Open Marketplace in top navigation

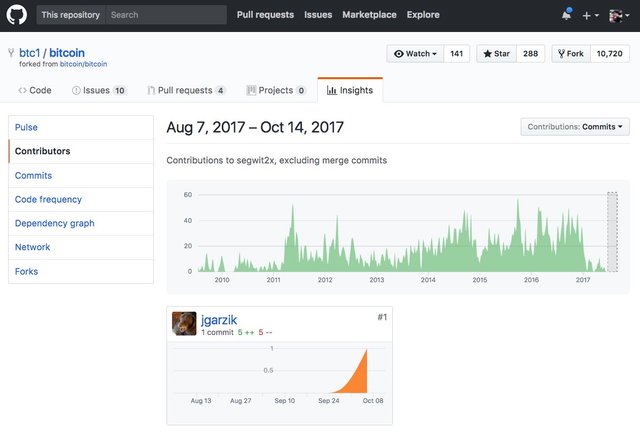coord(369,15)
